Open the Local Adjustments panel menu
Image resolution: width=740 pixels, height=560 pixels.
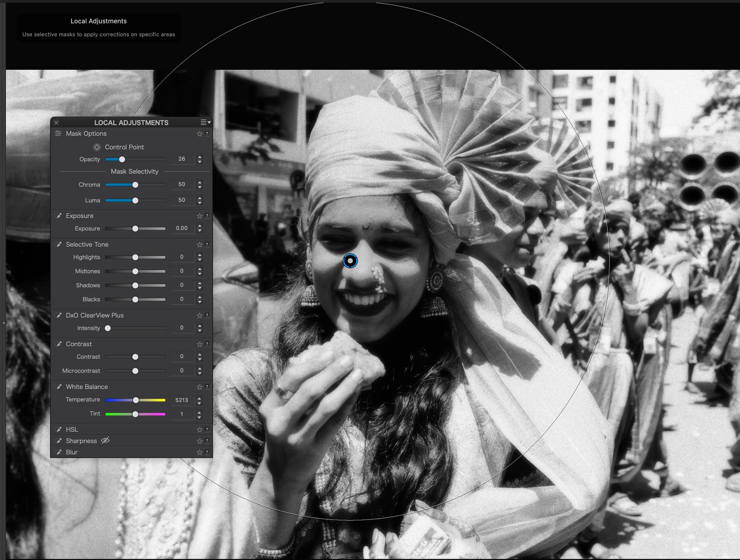[x=205, y=122]
